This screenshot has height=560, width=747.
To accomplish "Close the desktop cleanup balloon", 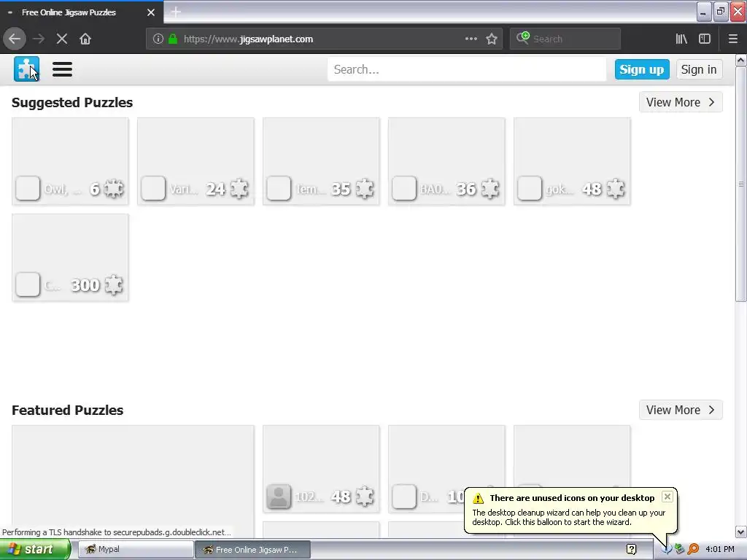I will [667, 497].
